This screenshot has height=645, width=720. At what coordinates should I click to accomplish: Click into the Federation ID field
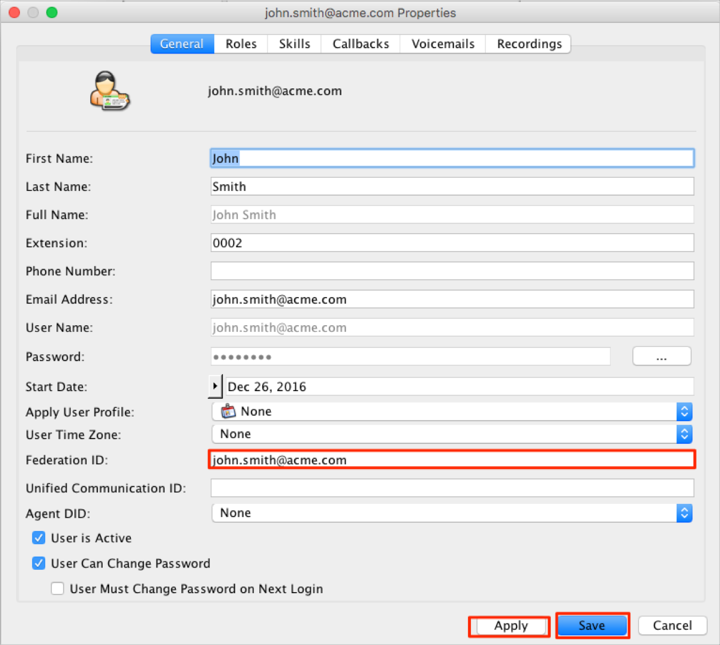[x=451, y=460]
